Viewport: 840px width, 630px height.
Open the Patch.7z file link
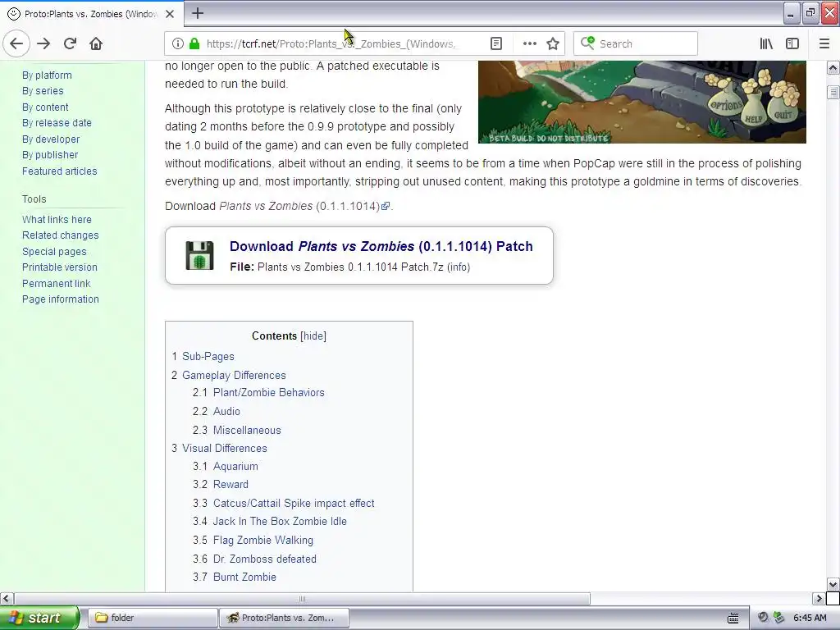[x=350, y=267]
